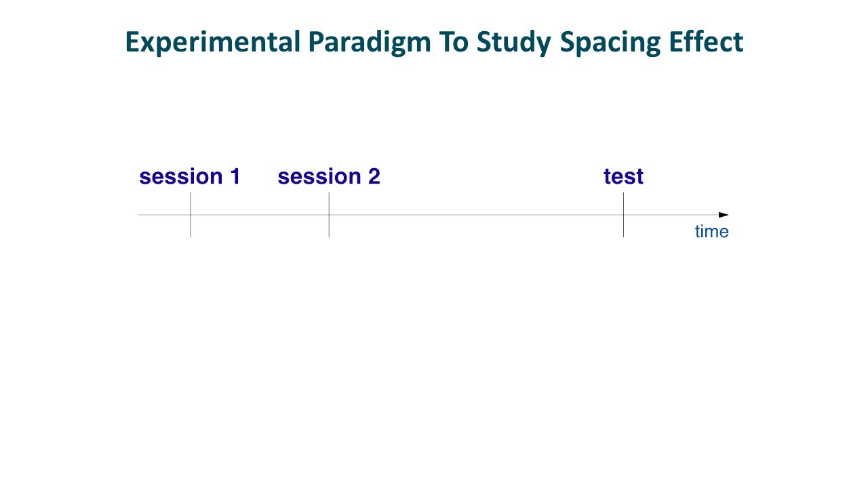
Task: Click the arrowhead at the time axis end
Action: tap(724, 215)
